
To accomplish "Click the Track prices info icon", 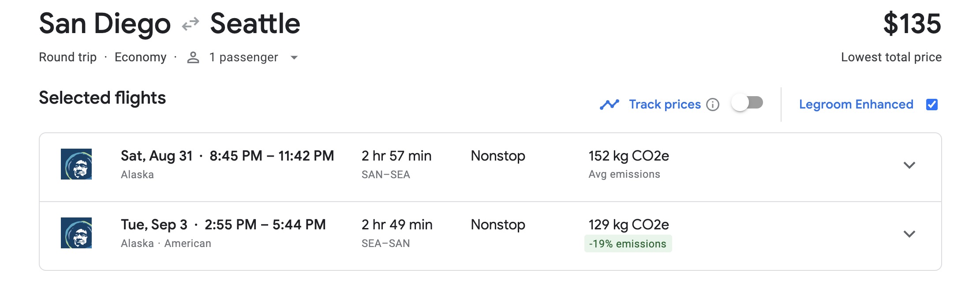I will 713,105.
